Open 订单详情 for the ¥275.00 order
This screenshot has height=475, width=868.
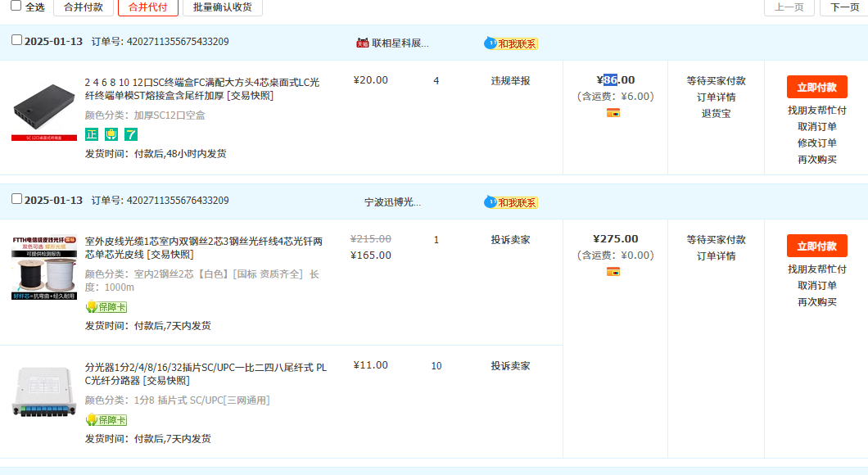click(716, 256)
